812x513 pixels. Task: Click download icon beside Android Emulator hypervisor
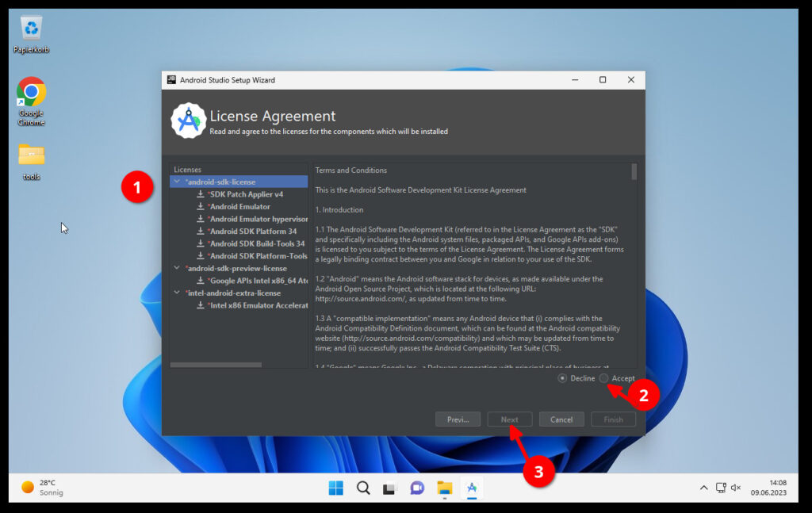[x=201, y=219]
